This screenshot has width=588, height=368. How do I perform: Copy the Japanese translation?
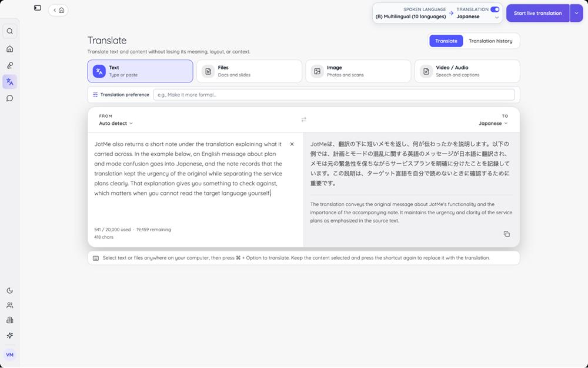(507, 234)
